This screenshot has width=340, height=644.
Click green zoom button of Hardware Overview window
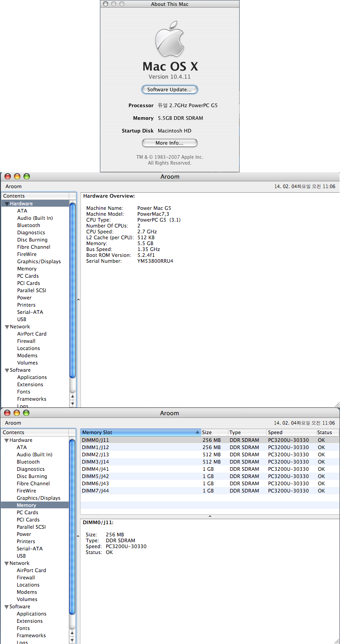[26, 176]
